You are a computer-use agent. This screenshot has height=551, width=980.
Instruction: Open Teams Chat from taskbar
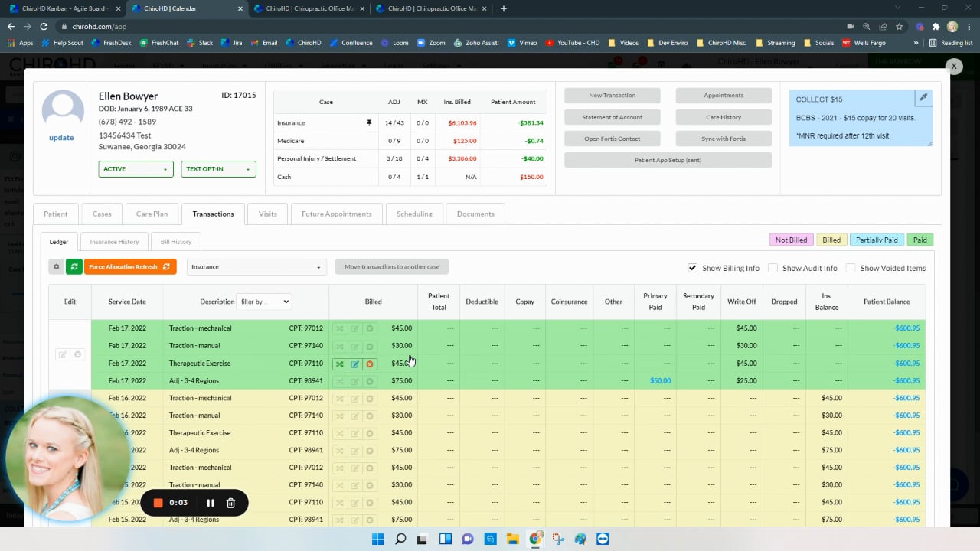468,539
